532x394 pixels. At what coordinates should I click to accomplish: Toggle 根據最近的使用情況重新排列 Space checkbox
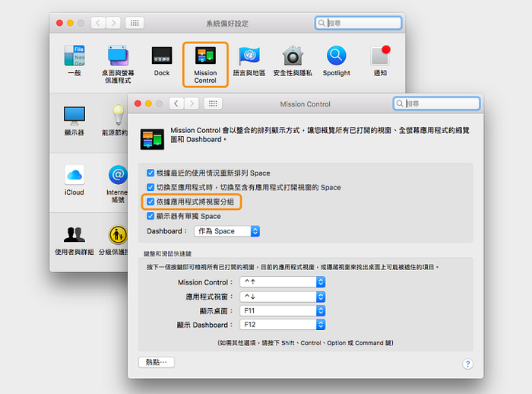pos(150,173)
